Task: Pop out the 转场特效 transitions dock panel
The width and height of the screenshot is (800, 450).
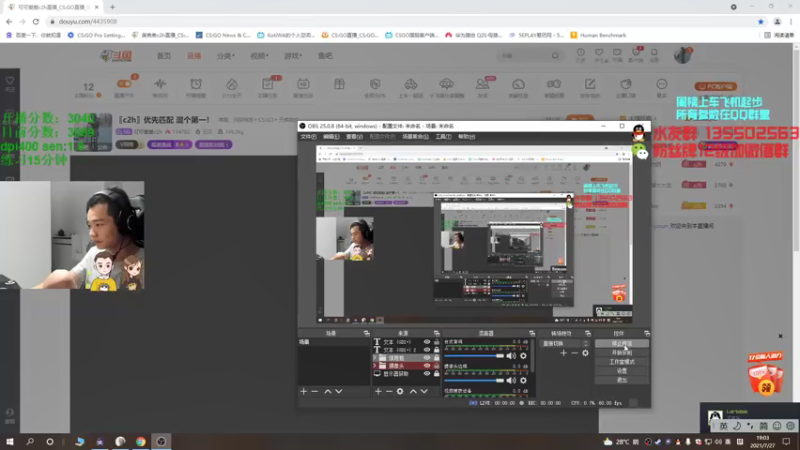Action: tap(588, 333)
